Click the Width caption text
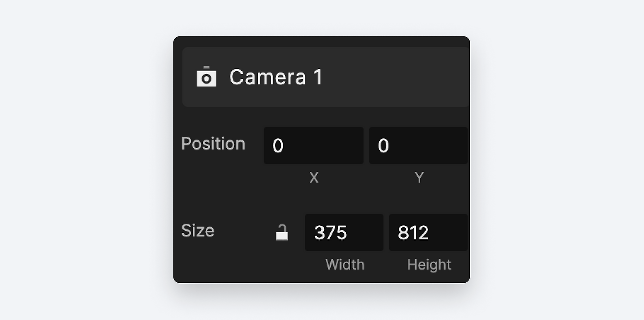Viewport: 644px width, 320px height. point(345,264)
